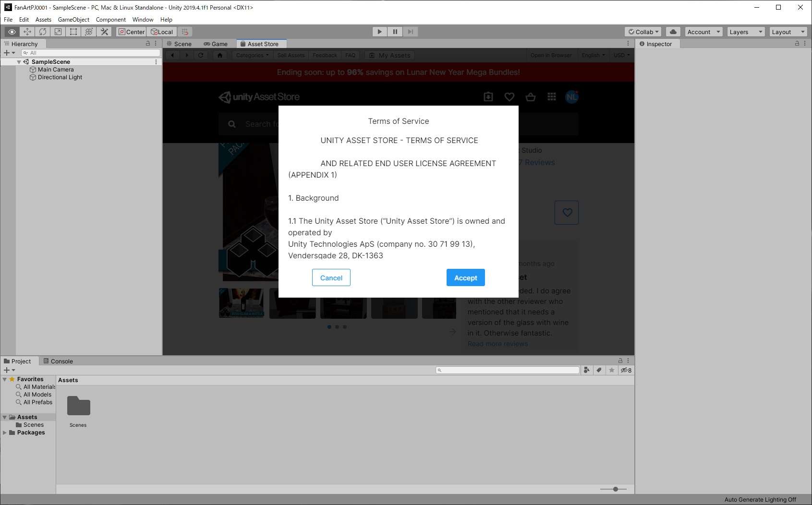Viewport: 812px width, 505px height.
Task: Open the English language dropdown
Action: [593, 55]
